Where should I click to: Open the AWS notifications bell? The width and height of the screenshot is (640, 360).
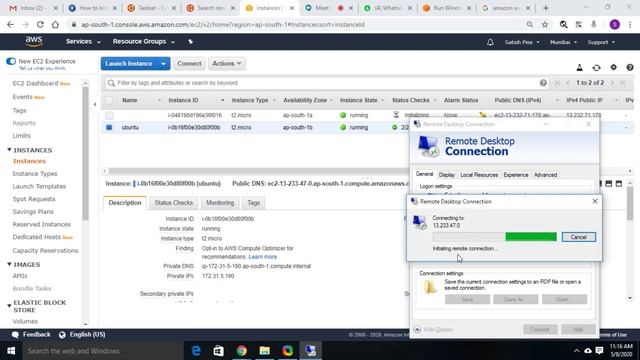[x=490, y=42]
